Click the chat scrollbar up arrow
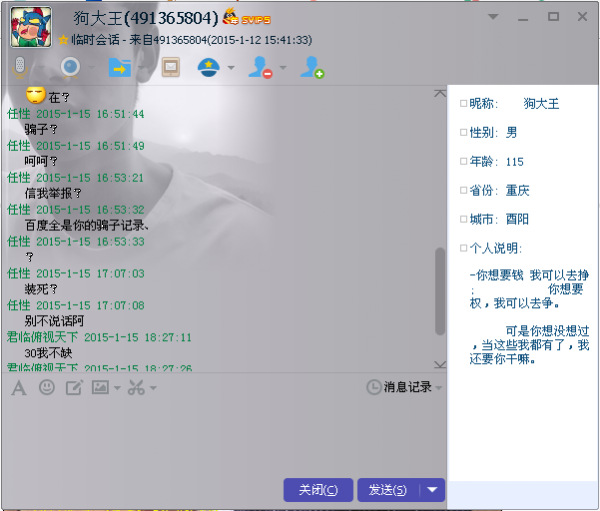Image resolution: width=600 pixels, height=511 pixels. (440, 93)
